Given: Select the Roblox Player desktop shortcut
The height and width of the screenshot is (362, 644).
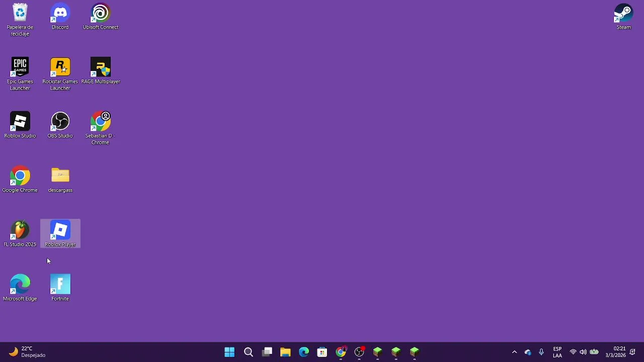Looking at the screenshot, I should pyautogui.click(x=60, y=234).
